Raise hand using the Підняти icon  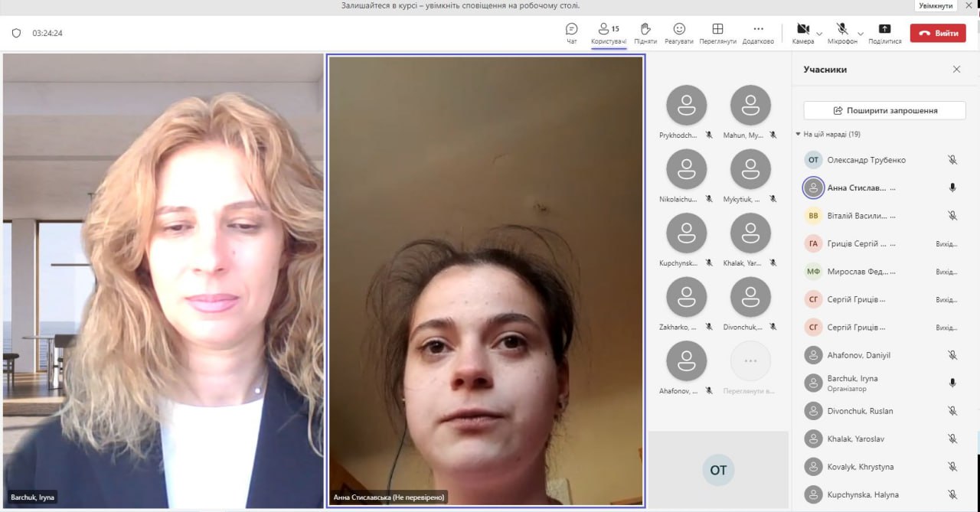pyautogui.click(x=645, y=29)
